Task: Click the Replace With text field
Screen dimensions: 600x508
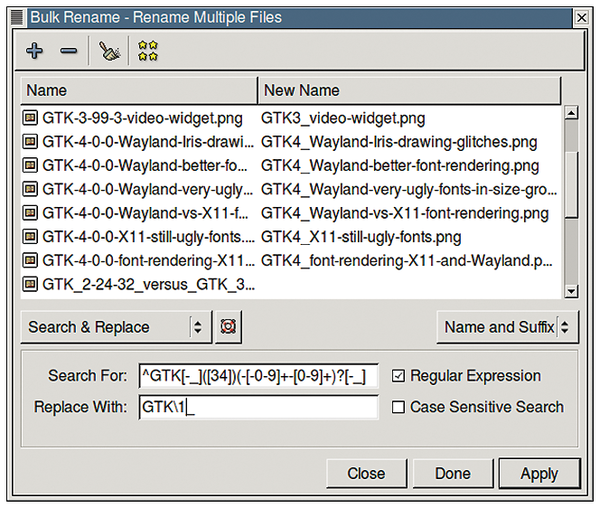Action: [x=259, y=407]
